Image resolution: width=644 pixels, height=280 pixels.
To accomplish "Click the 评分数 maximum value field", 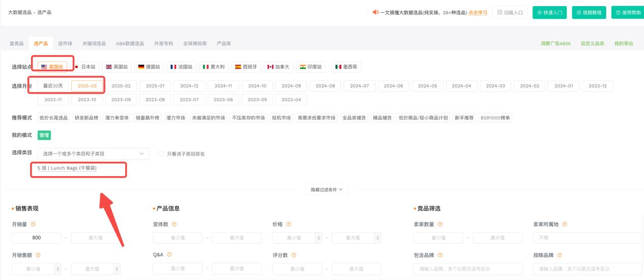I will pos(356,269).
